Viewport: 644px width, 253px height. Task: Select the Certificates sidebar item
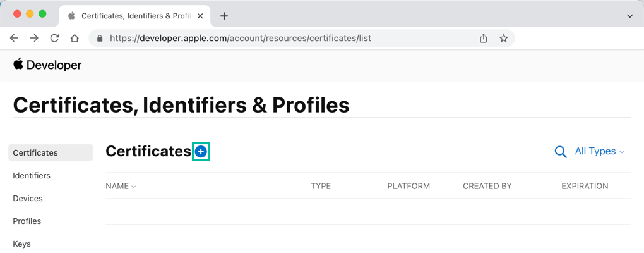35,153
